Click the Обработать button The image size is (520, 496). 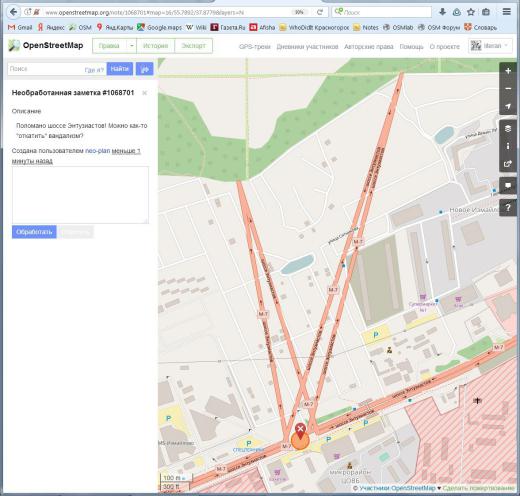coord(34,232)
